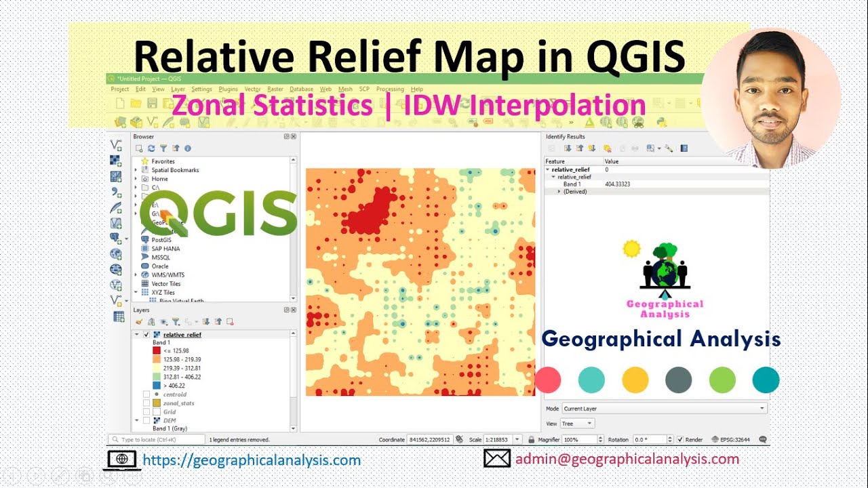Enable centroid layer checkbox

[x=146, y=394]
